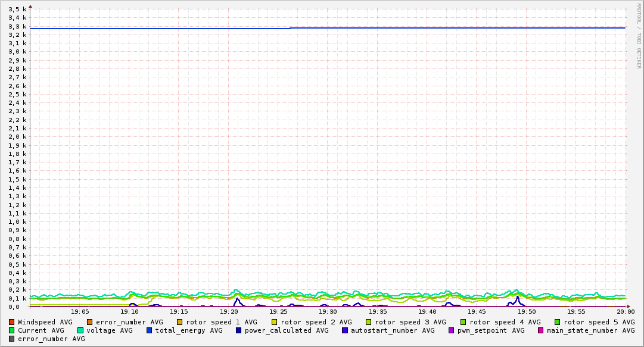Select the 'voltage AVG' legend label

[x=110, y=330]
